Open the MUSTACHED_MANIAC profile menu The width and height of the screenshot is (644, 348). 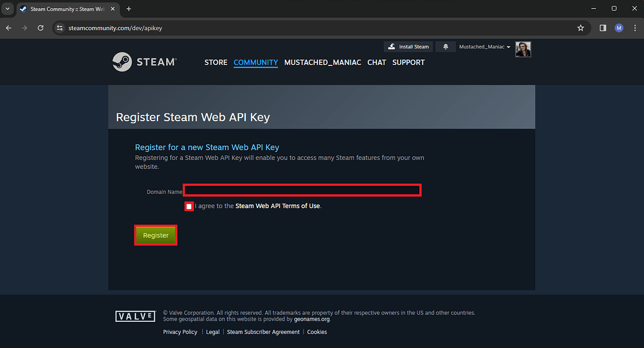(322, 62)
